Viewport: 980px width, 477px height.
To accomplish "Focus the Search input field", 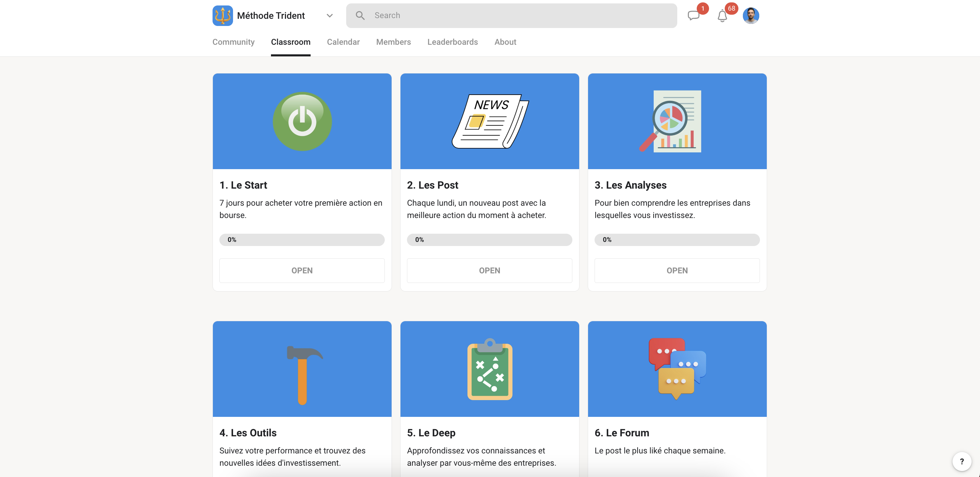I will pyautogui.click(x=511, y=16).
